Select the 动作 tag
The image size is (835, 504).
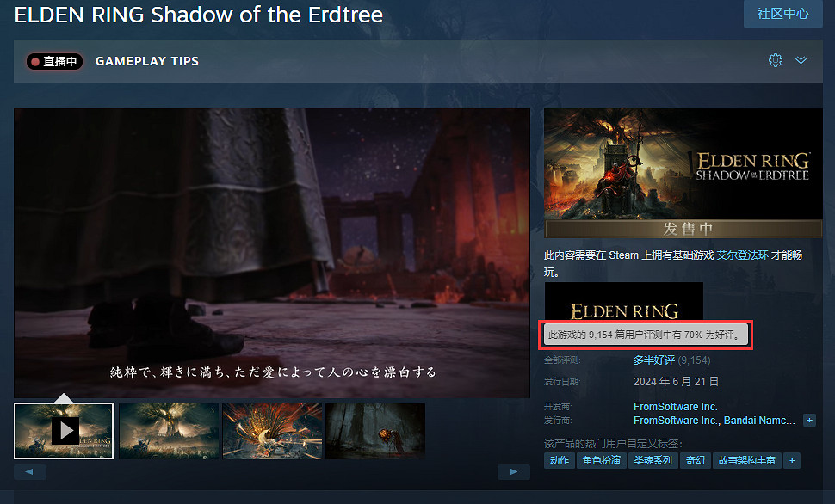click(560, 461)
